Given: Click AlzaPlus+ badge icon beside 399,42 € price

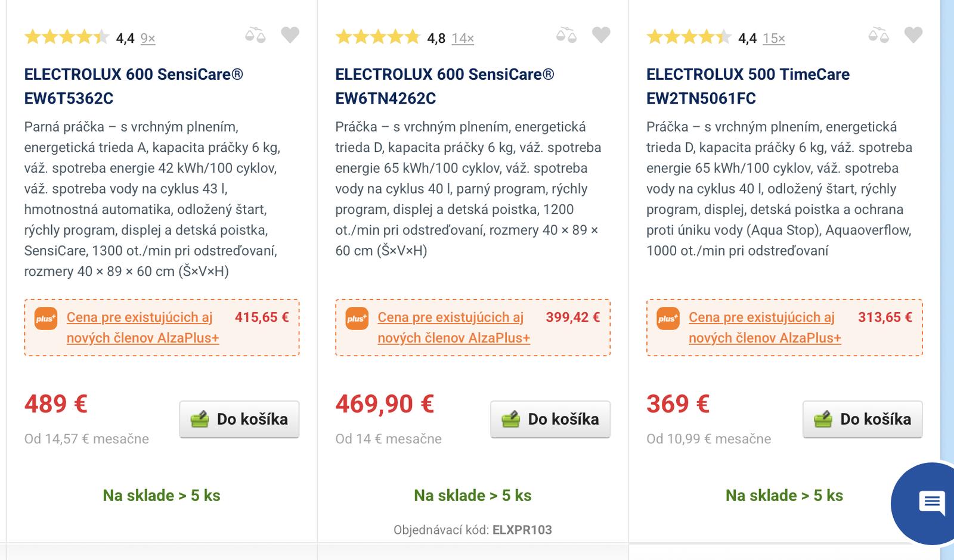Looking at the screenshot, I should pos(357,318).
